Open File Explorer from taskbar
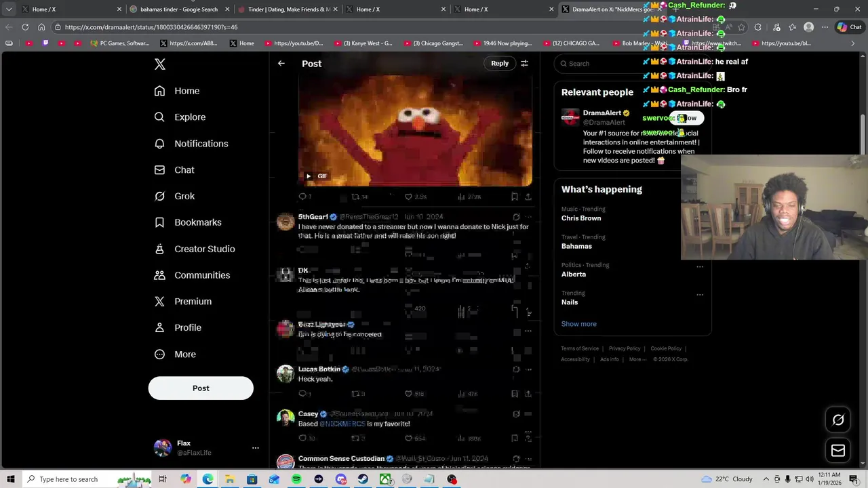 pos(230,479)
